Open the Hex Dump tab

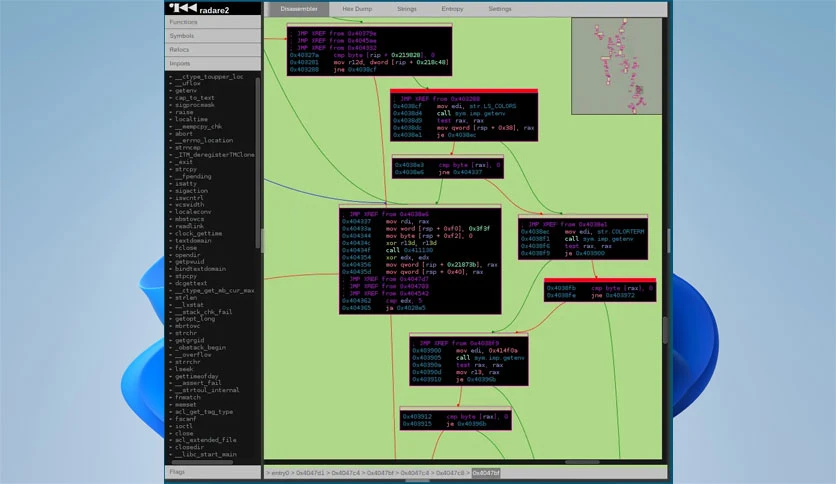click(x=357, y=9)
